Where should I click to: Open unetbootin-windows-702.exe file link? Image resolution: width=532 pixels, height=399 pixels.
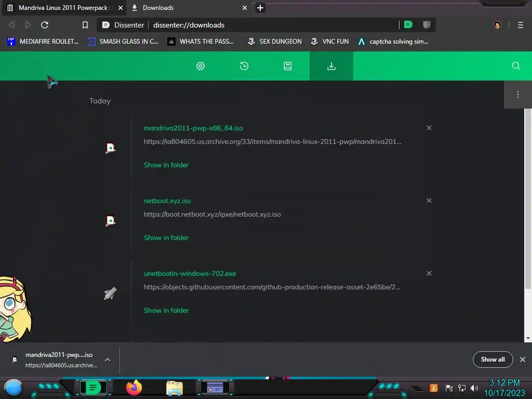point(190,273)
